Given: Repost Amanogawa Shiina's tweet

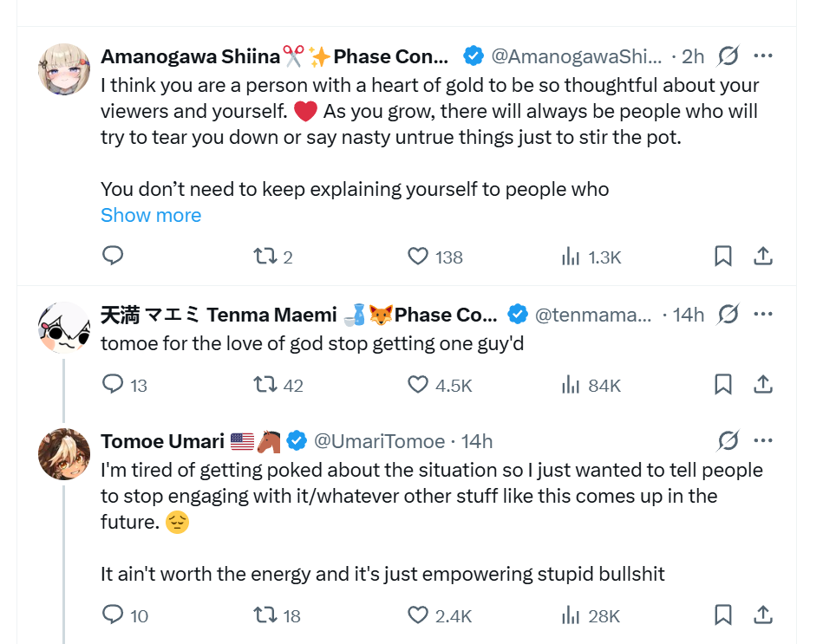Looking at the screenshot, I should tap(264, 256).
